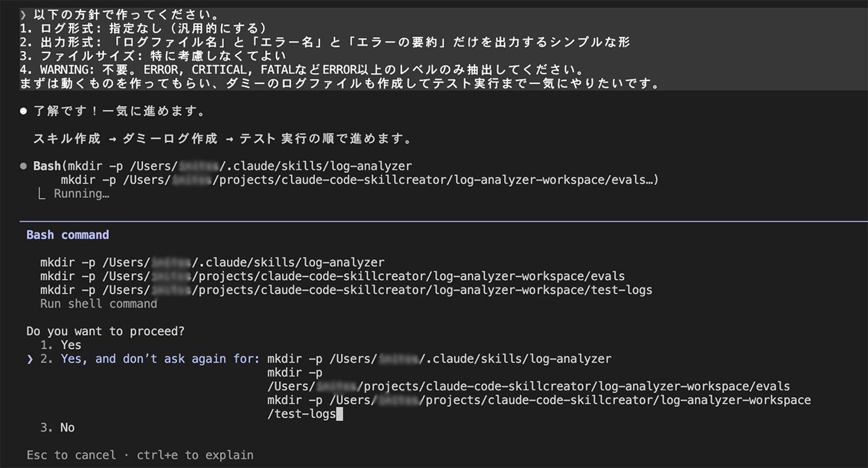Click the ● bullet beside 了解です message
The width and height of the screenshot is (868, 468).
pyautogui.click(x=23, y=110)
